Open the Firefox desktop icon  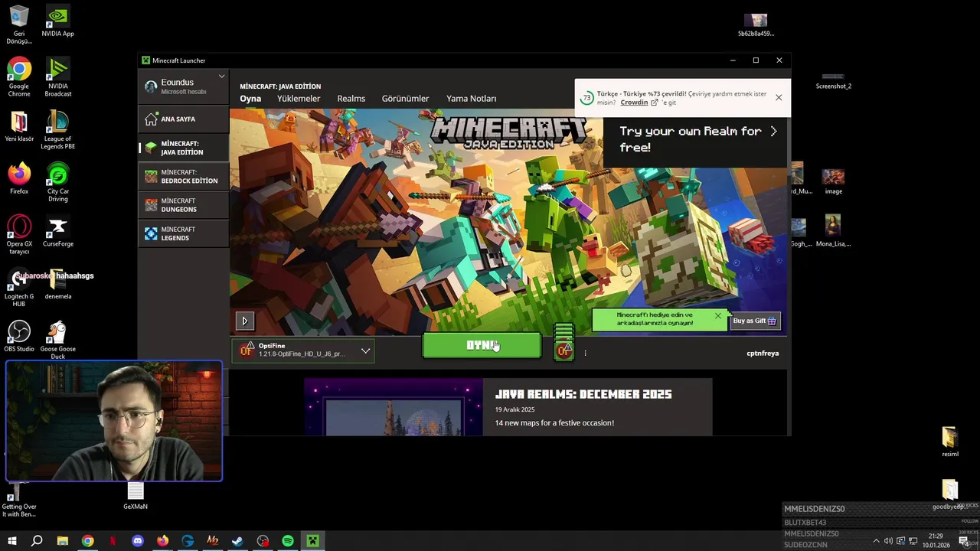[x=19, y=179]
